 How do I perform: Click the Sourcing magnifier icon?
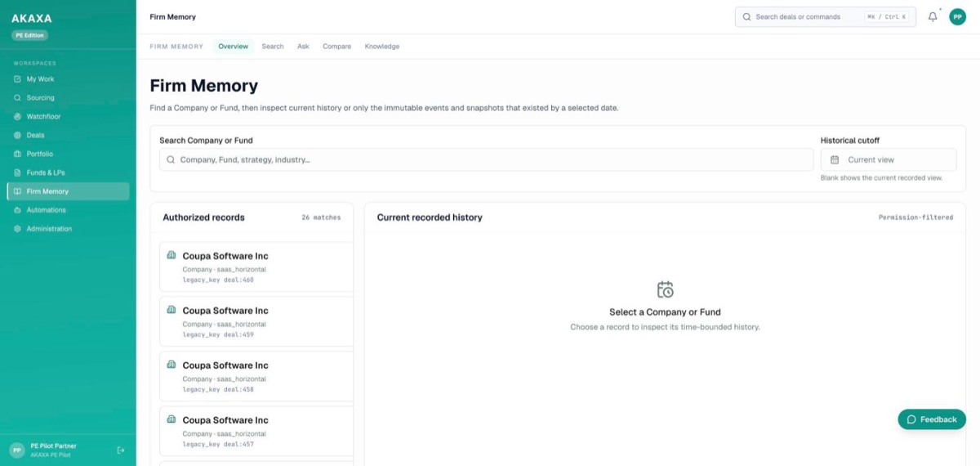pyautogui.click(x=18, y=98)
